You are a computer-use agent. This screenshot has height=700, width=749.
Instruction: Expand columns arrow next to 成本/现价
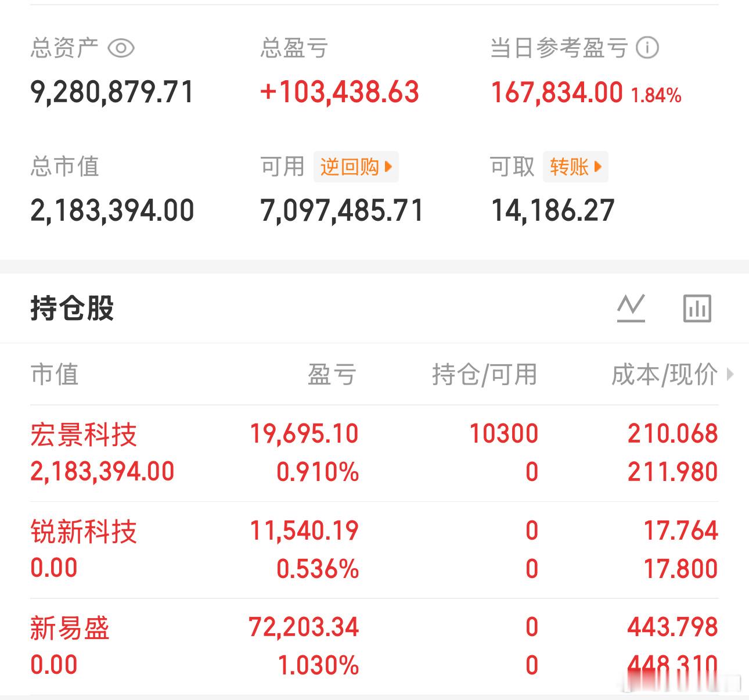[x=730, y=375]
